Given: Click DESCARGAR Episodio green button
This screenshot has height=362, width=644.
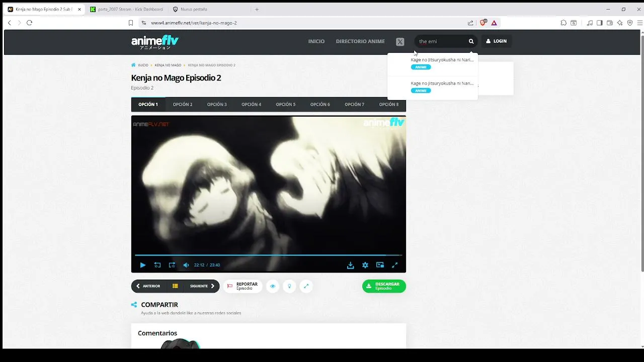Looking at the screenshot, I should (384, 286).
